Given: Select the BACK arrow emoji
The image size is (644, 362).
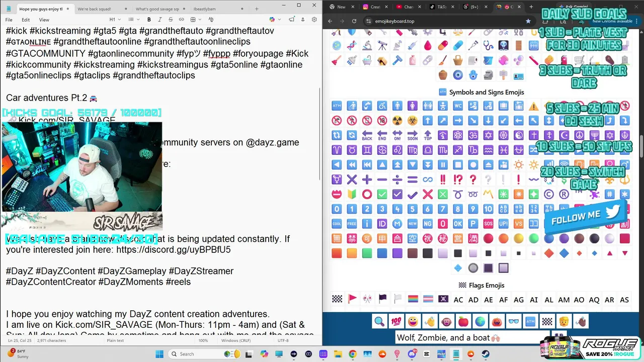Looking at the screenshot, I should point(367,135).
